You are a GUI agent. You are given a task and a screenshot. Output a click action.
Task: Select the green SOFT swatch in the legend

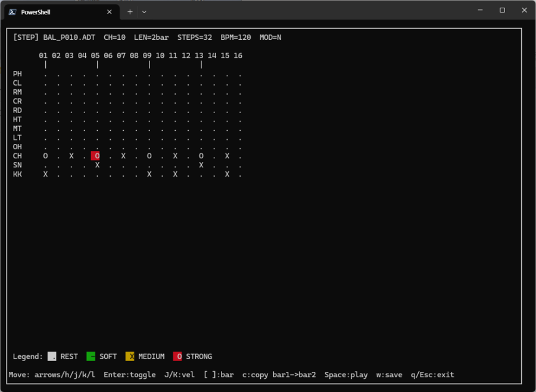coord(89,356)
